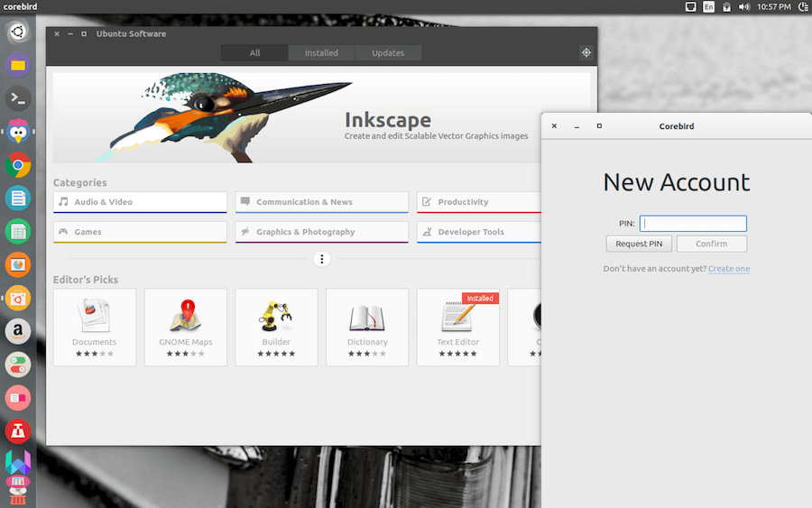812x508 pixels.
Task: Open the red software updater dock icon
Action: click(x=18, y=431)
